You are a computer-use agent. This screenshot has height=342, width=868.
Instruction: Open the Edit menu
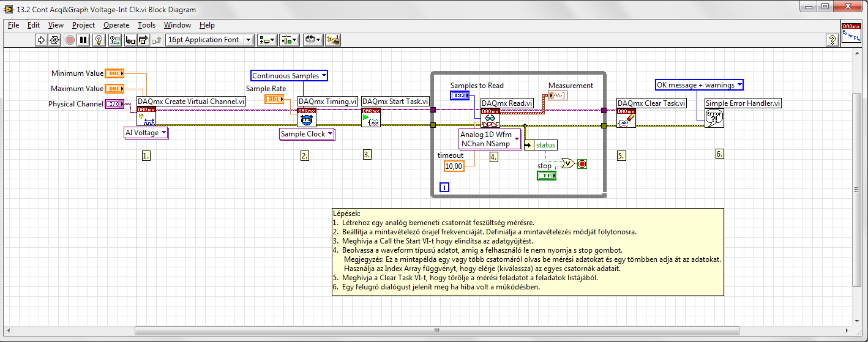[x=34, y=25]
